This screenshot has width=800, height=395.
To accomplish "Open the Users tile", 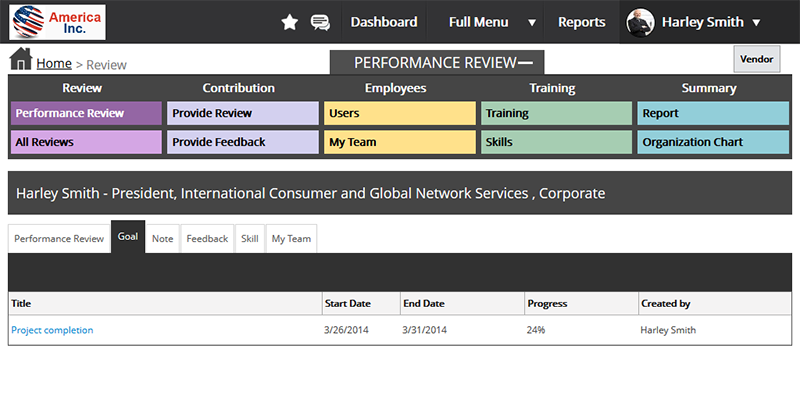I will point(399,113).
